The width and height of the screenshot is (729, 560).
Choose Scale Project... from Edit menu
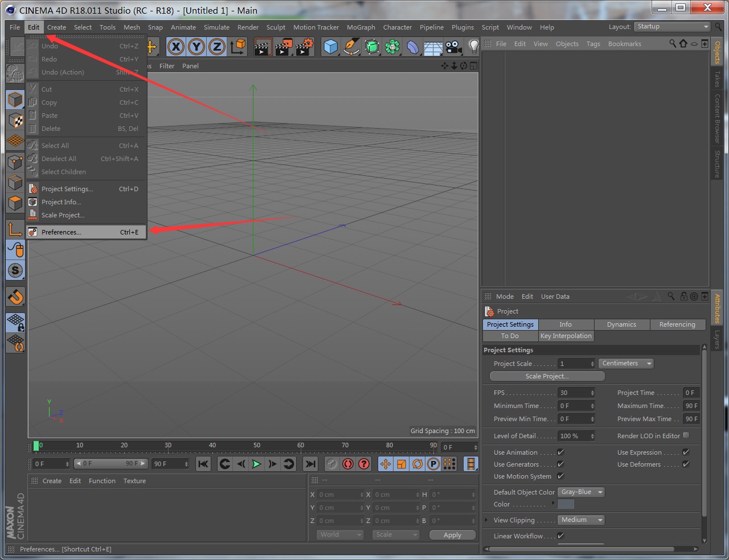87,215
